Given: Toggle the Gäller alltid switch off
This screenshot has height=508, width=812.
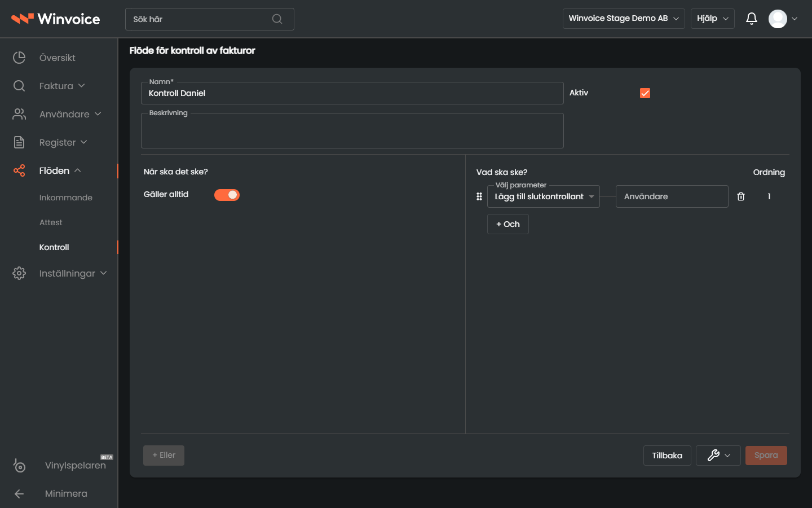Looking at the screenshot, I should click(227, 195).
